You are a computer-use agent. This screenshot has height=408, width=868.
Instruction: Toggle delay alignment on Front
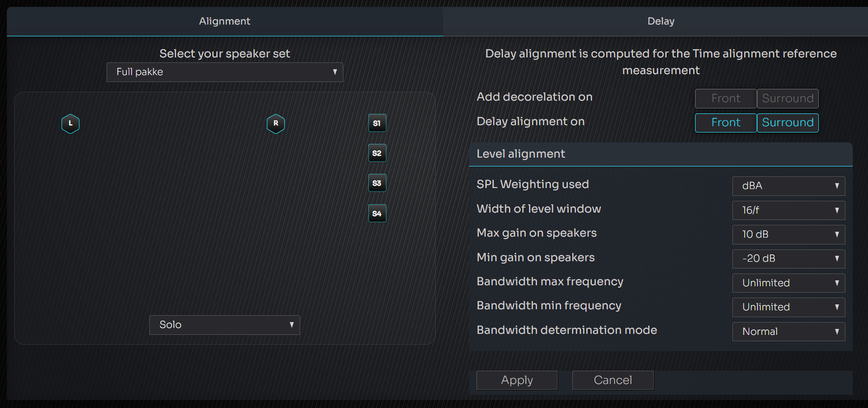(x=725, y=123)
